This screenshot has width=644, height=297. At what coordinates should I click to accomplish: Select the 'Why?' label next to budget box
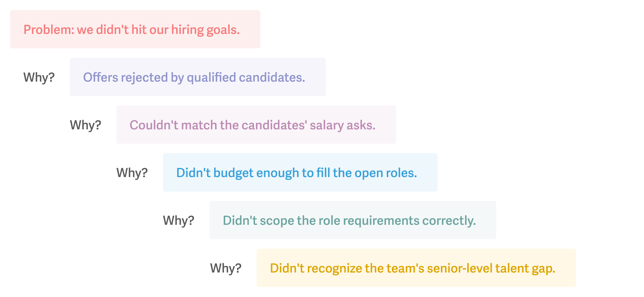tap(132, 173)
